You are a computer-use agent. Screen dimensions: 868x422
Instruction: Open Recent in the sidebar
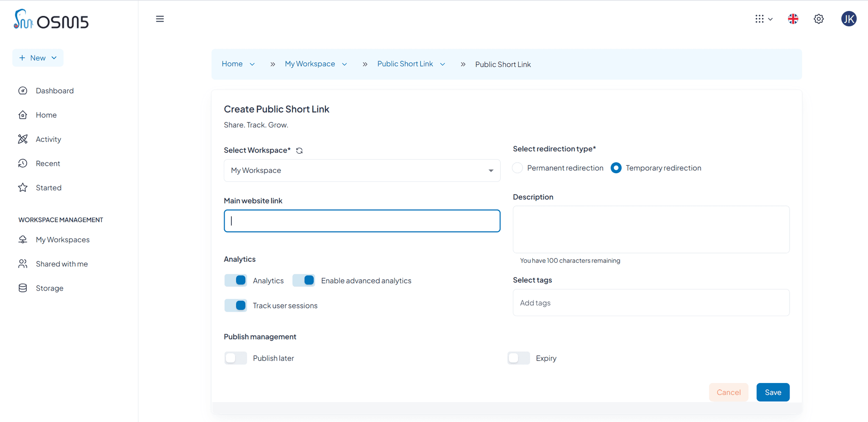click(48, 163)
